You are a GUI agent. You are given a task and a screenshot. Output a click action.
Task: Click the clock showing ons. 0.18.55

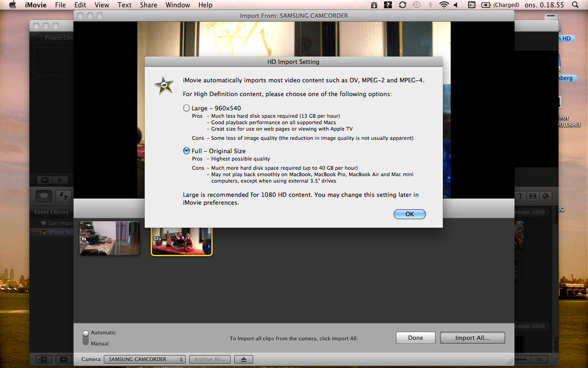coord(544,5)
